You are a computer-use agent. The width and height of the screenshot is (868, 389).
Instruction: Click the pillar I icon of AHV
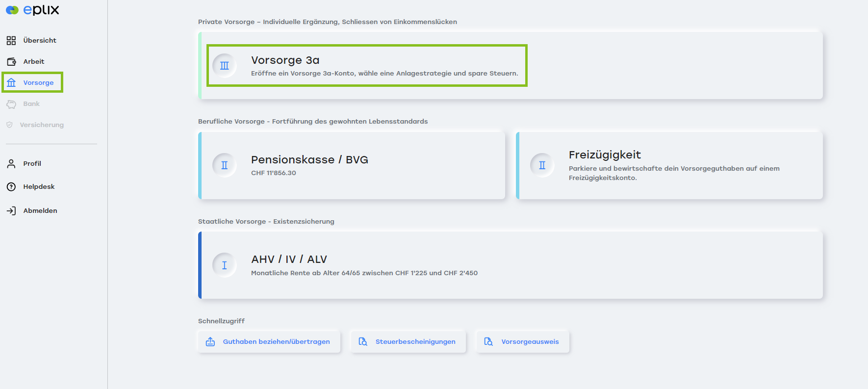tap(225, 265)
